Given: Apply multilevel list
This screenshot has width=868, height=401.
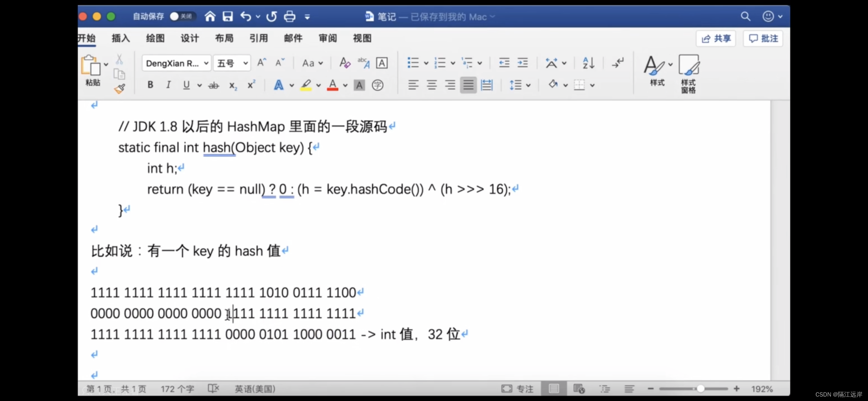Looking at the screenshot, I should pos(467,63).
